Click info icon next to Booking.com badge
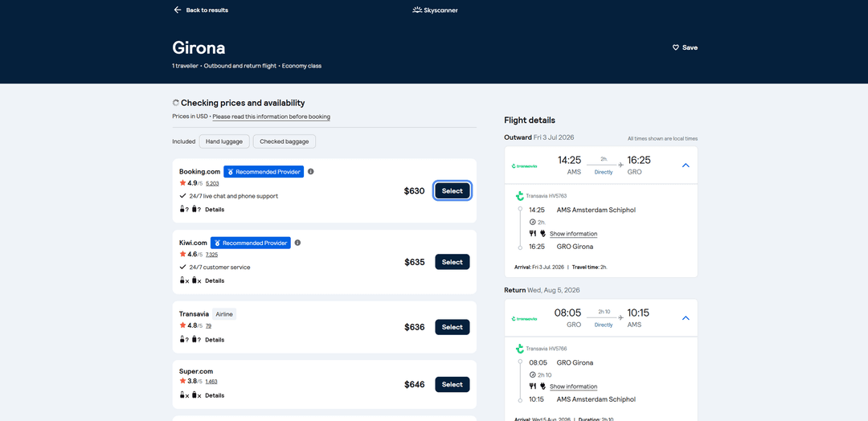 click(310, 171)
